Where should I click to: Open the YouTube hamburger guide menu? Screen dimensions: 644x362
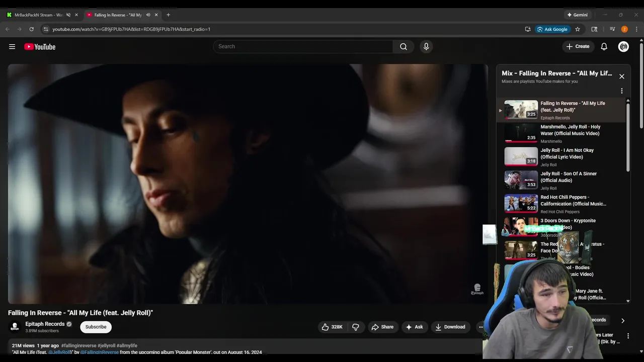click(x=12, y=47)
